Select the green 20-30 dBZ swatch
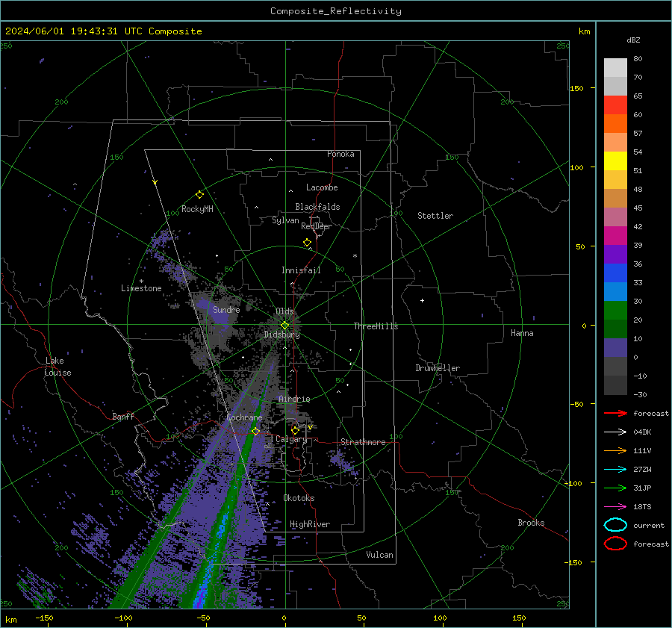The image size is (672, 628). click(x=615, y=311)
